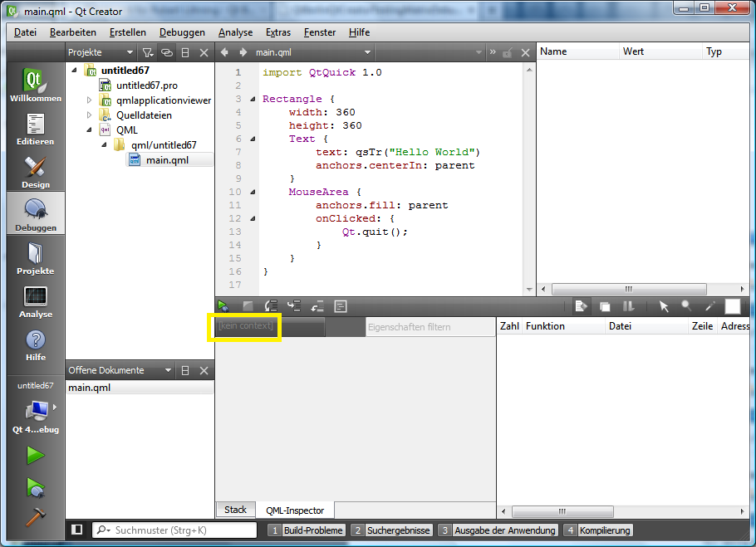Click the zoom magnifier tool in debug toolbar

coord(686,306)
